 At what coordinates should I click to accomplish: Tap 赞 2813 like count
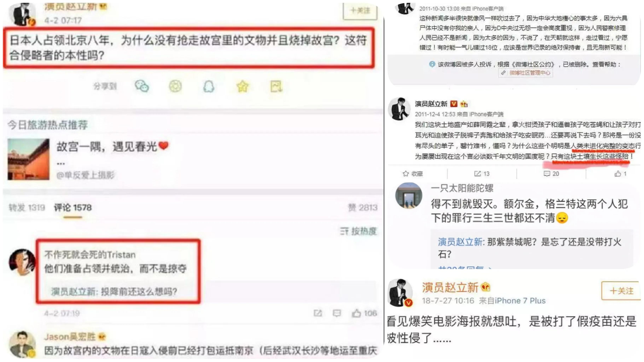click(x=363, y=208)
